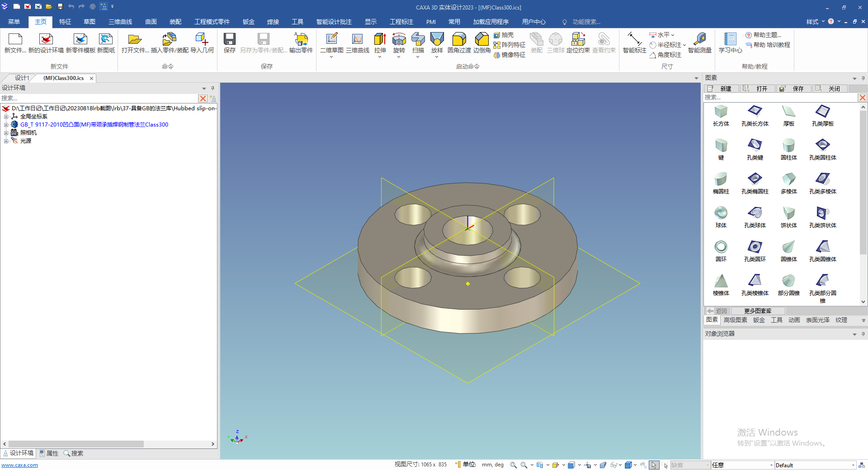Image resolution: width=868 pixels, height=470 pixels.
Task: Select the 抽壳 shell tool
Action: 504,35
